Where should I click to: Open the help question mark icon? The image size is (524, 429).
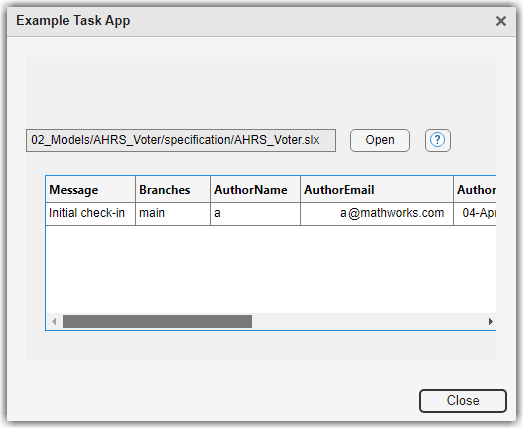point(437,140)
